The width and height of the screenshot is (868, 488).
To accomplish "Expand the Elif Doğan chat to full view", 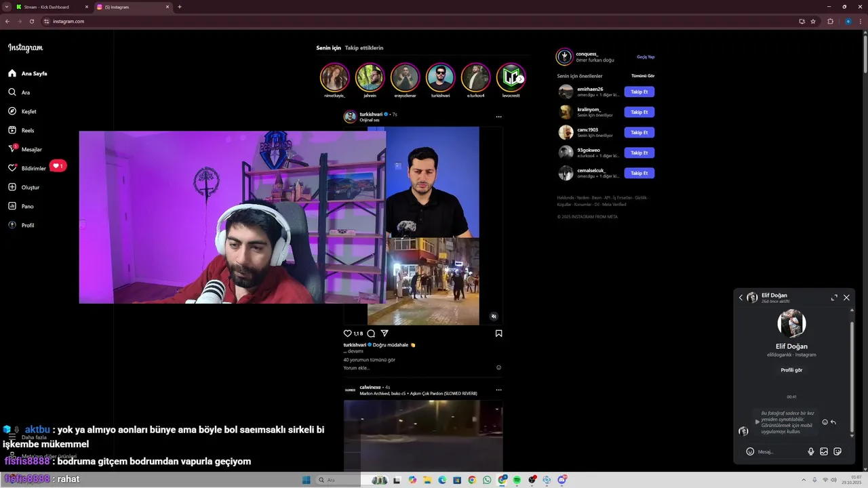I will (x=834, y=298).
